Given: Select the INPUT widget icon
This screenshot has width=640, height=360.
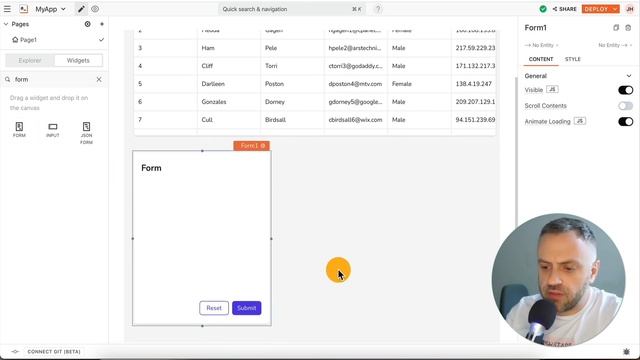Looking at the screenshot, I should (53, 130).
